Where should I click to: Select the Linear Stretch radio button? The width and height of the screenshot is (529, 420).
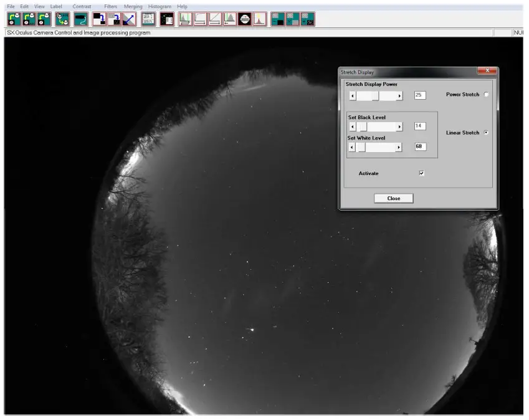[487, 133]
